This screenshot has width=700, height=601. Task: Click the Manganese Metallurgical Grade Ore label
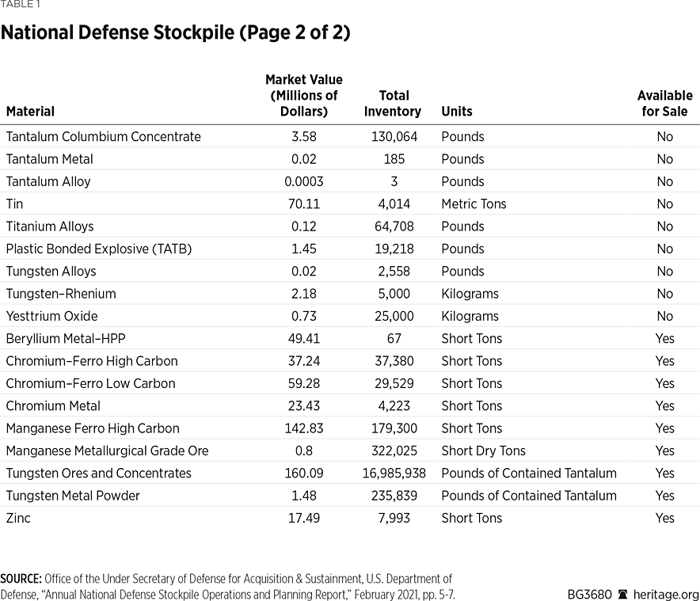(107, 451)
